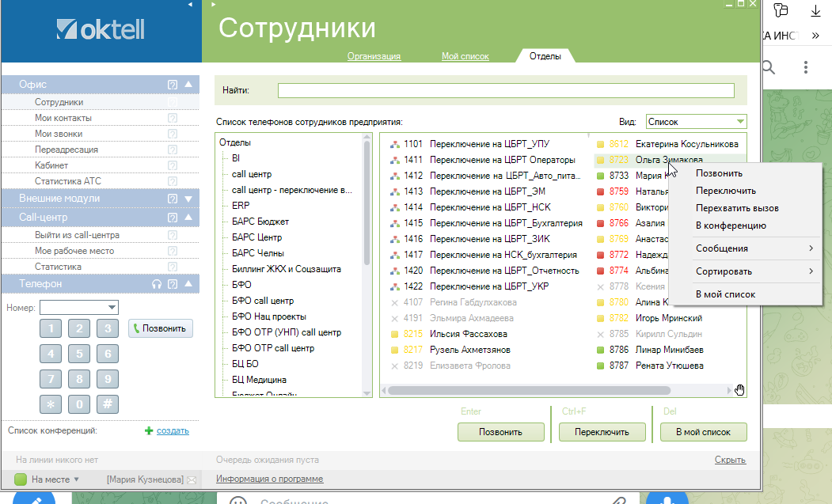Select БФО Нац проекты department

(x=269, y=316)
